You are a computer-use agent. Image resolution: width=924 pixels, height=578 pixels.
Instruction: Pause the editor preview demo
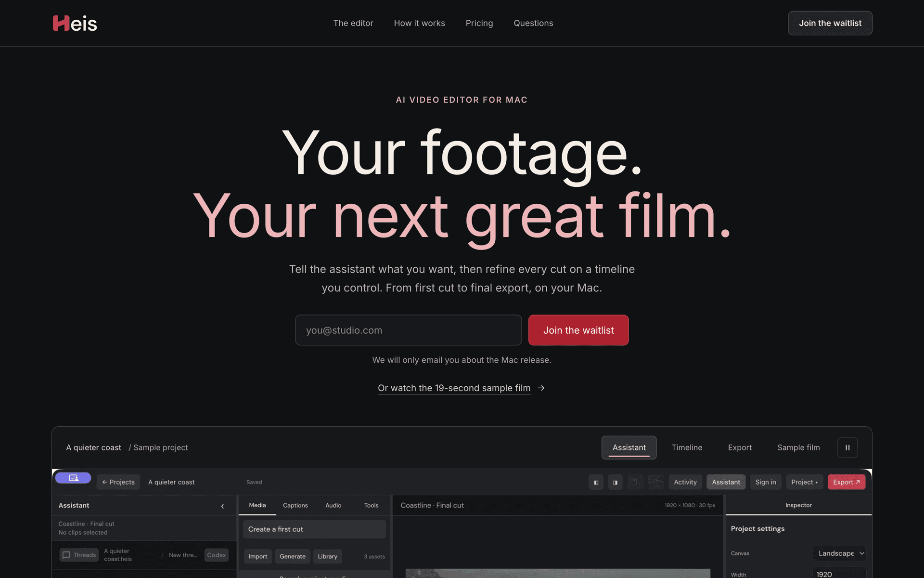[x=847, y=447]
